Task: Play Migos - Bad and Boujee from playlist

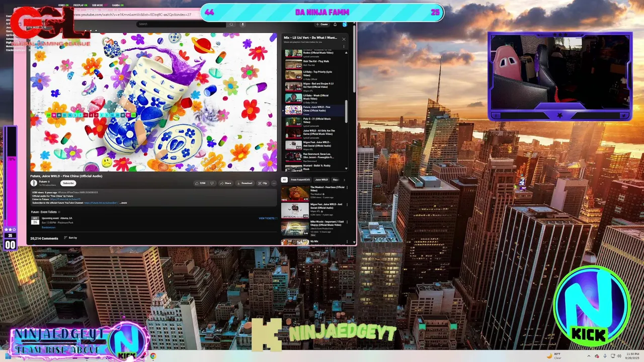Action: click(x=314, y=86)
